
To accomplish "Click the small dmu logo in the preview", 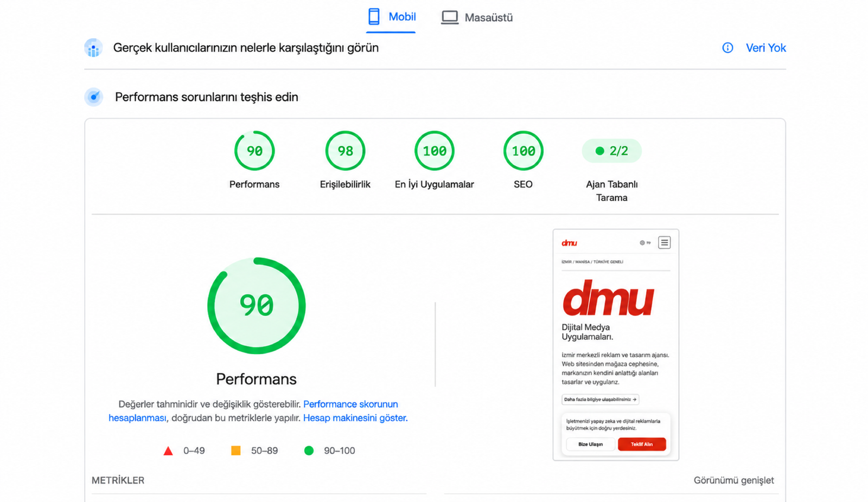I will pyautogui.click(x=569, y=243).
